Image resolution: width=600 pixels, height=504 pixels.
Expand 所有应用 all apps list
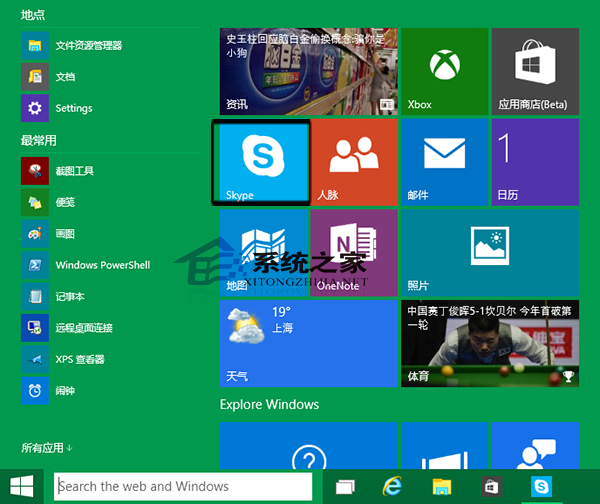47,447
